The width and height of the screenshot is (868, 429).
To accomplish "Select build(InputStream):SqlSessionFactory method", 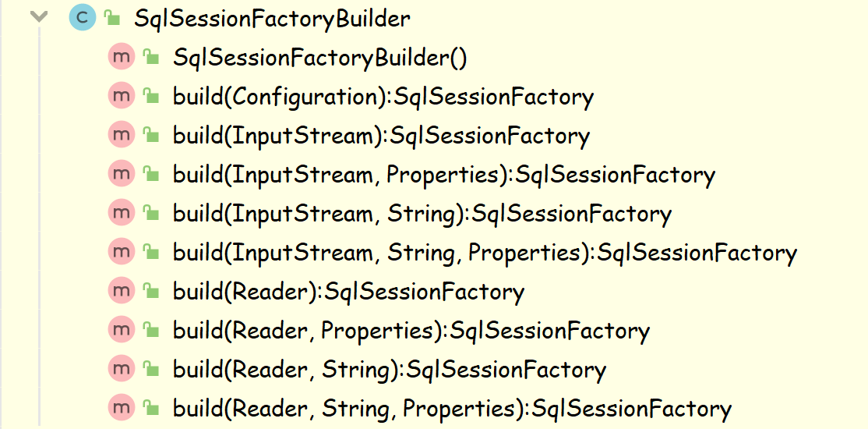I will coord(382,136).
